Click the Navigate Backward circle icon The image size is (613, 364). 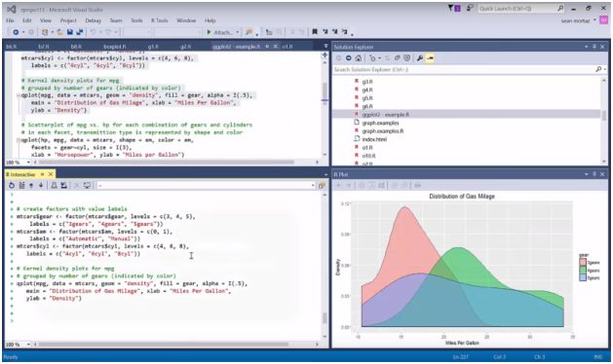click(x=16, y=32)
